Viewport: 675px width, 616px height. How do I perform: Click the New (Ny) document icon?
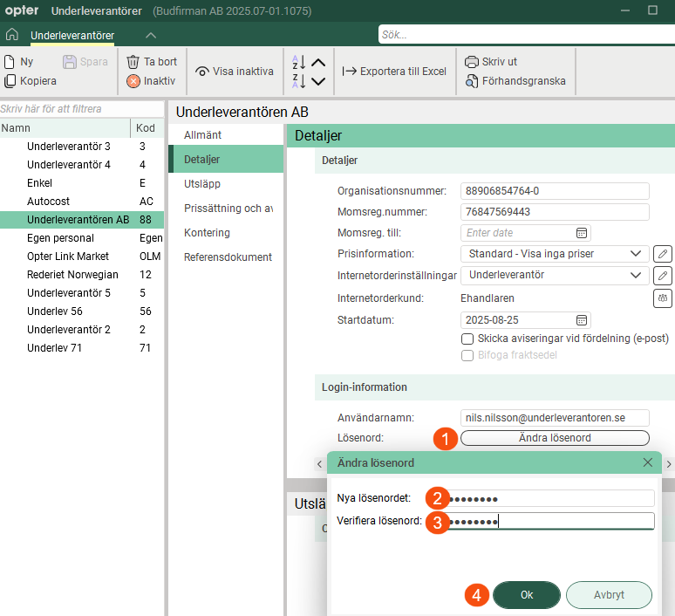click(10, 62)
